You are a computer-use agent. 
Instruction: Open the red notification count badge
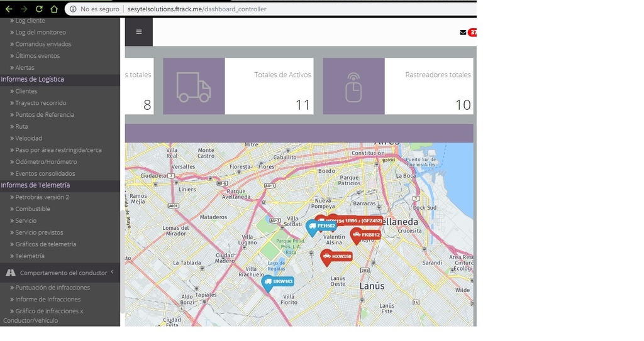pos(473,33)
